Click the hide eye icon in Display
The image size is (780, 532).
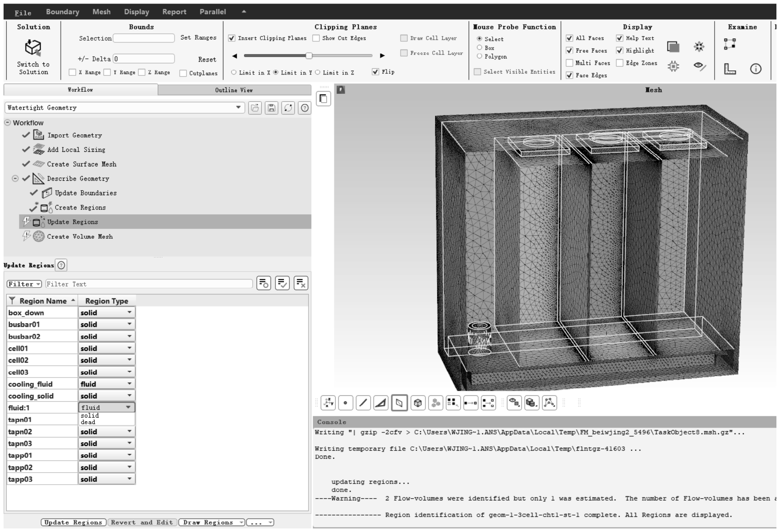[x=700, y=66]
